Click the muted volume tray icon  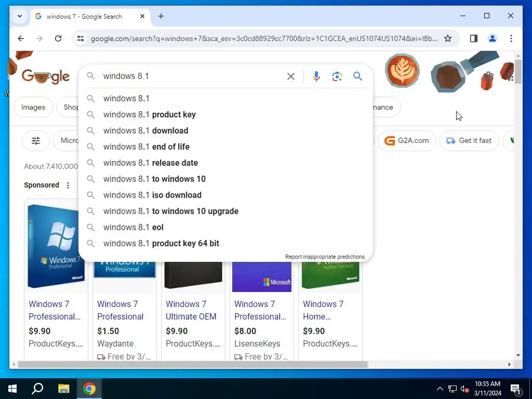tap(464, 389)
